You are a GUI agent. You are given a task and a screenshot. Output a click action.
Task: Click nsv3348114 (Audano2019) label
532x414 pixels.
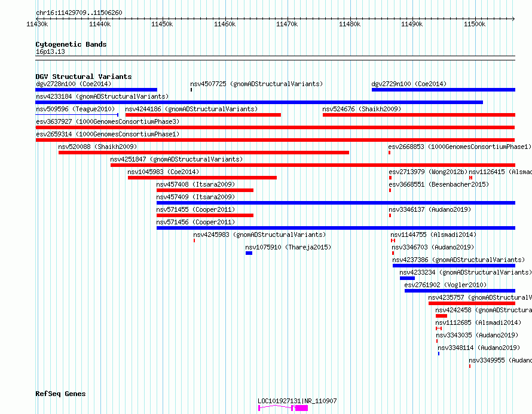click(x=479, y=348)
